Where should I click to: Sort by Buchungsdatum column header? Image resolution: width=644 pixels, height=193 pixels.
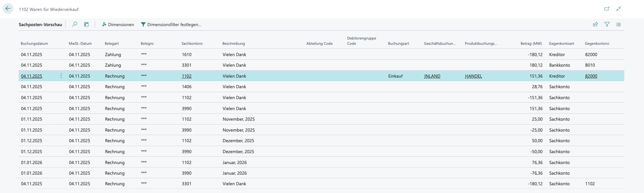coord(34,43)
